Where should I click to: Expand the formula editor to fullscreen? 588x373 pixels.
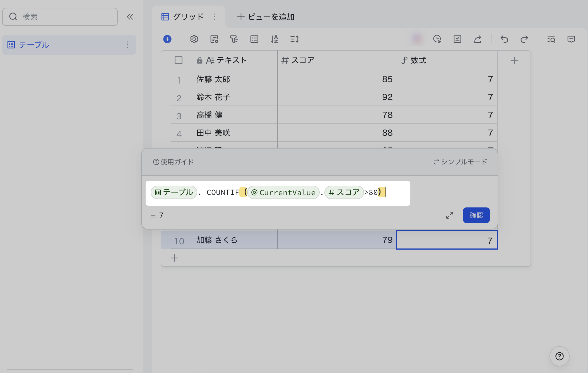click(450, 215)
